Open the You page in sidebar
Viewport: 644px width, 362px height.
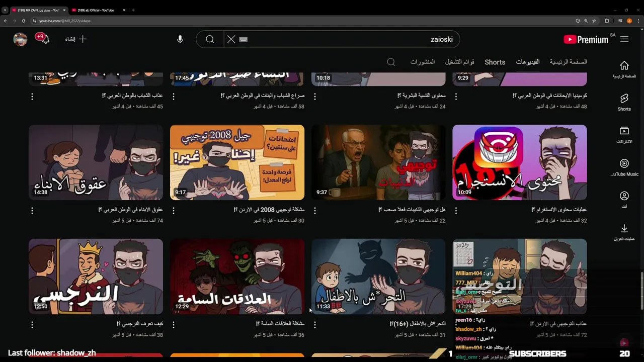pos(624,200)
